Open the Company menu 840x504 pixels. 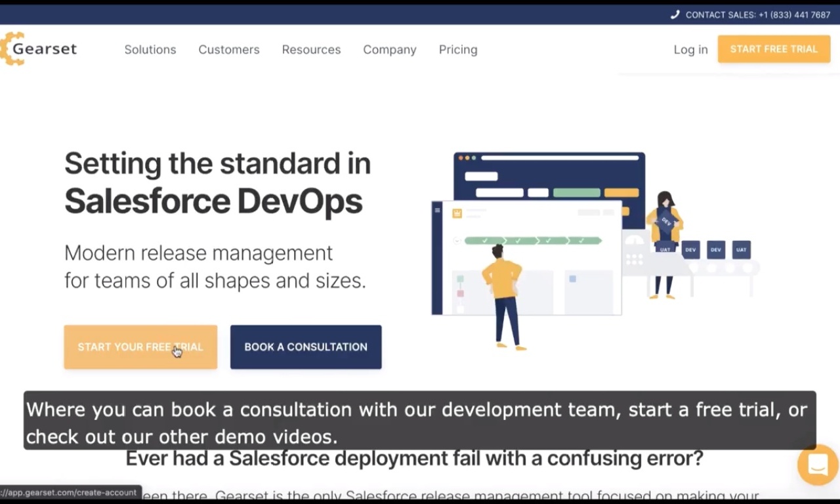(390, 49)
